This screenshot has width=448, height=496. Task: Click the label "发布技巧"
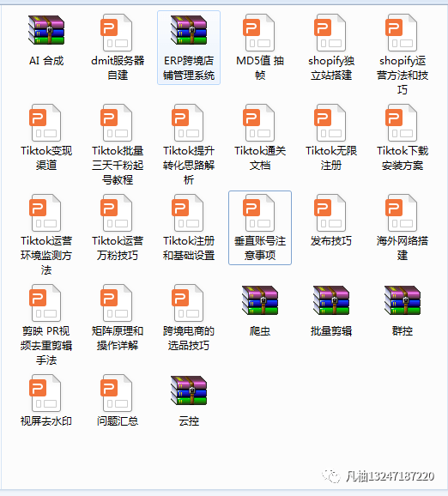tap(331, 241)
